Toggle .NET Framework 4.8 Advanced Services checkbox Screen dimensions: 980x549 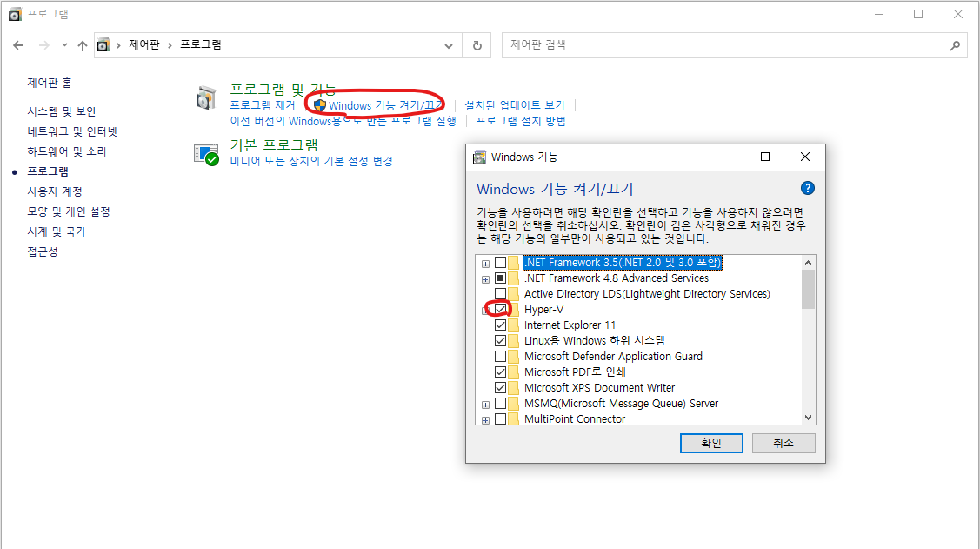click(x=501, y=278)
